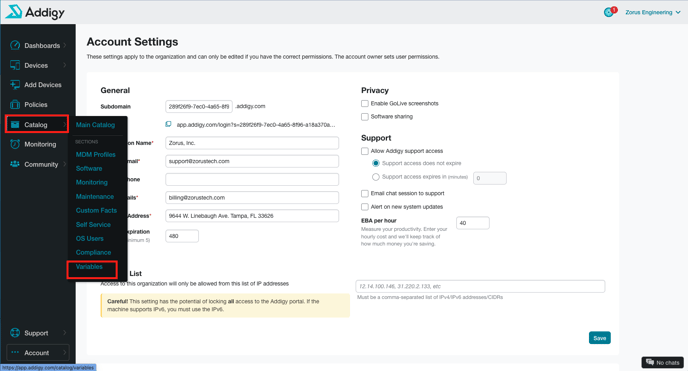Screen dimensions: 688x371
Task: Edit the expiration field showing 480
Action: tap(182, 236)
